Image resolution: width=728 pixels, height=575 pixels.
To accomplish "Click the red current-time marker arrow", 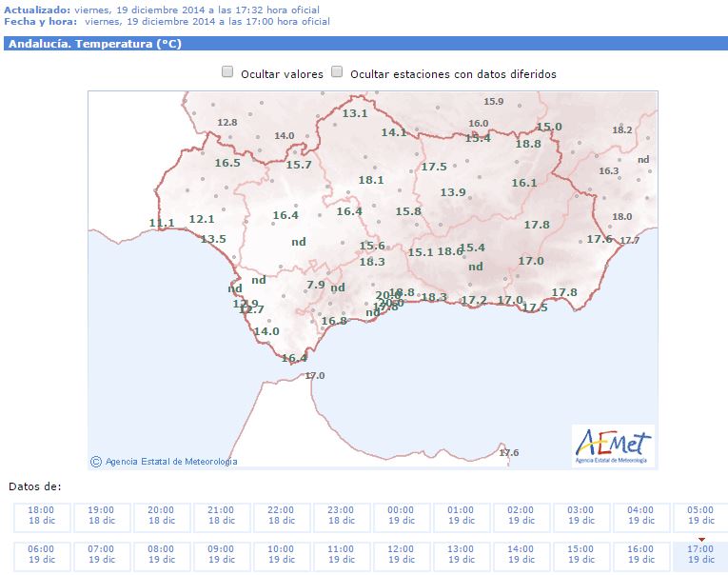I will tap(701, 538).
